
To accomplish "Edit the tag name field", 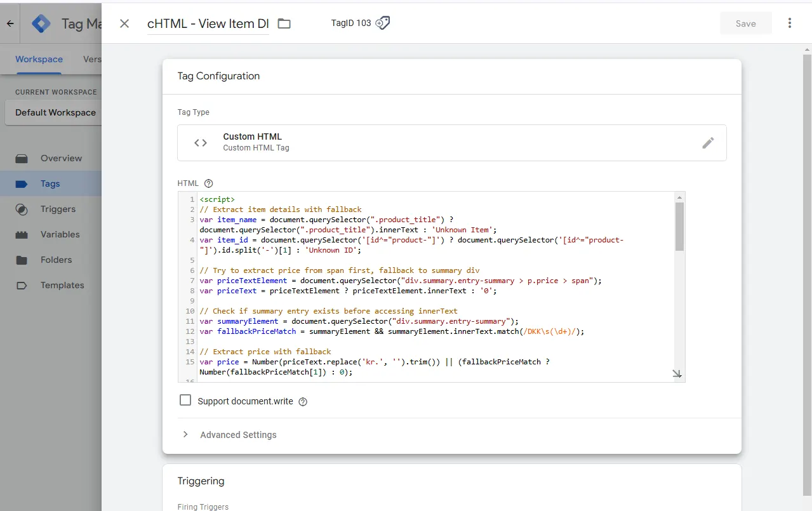I will point(208,23).
